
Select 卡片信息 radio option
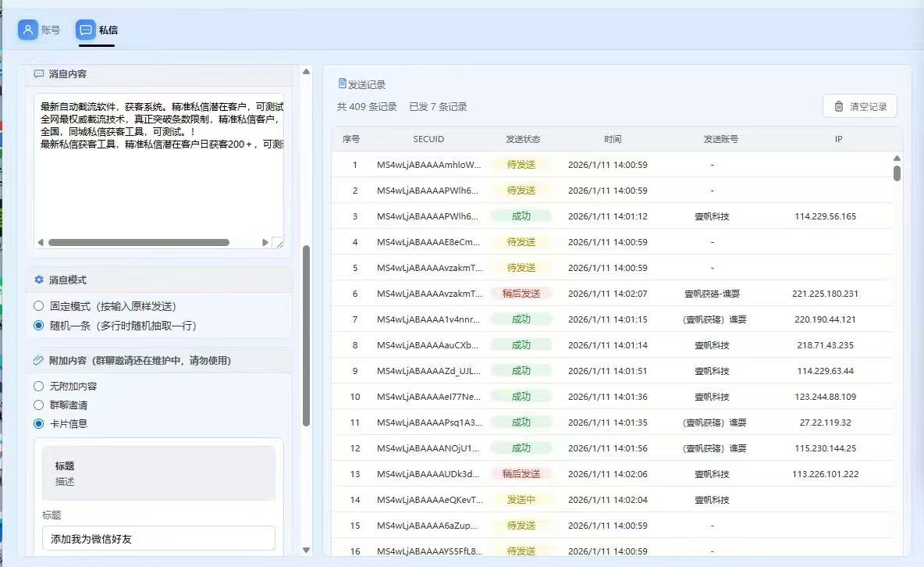(x=39, y=423)
